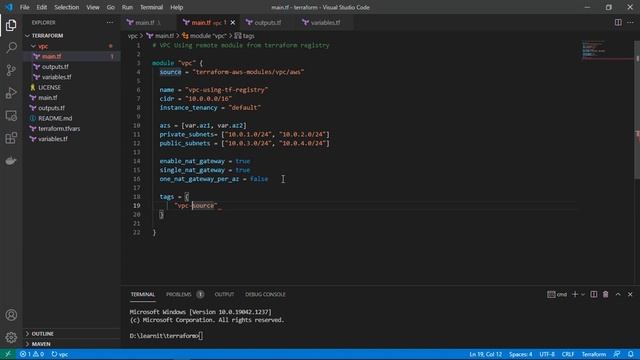
Task: Select the OUTPUT panel tab
Action: [224, 294]
